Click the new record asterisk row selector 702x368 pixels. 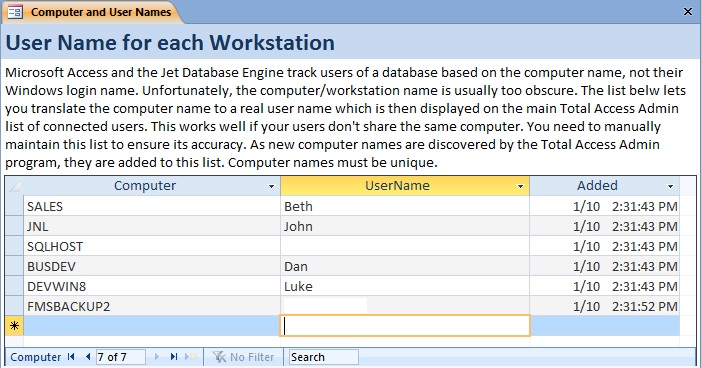(14, 325)
